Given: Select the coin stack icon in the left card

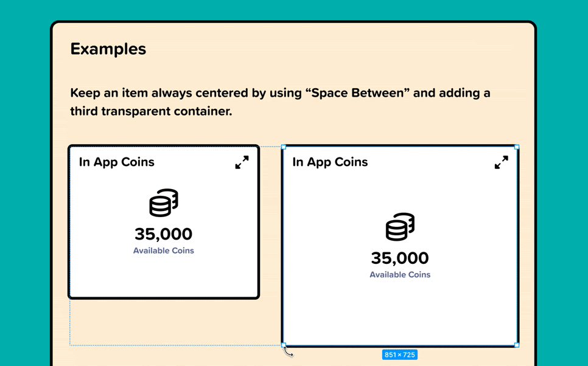Looking at the screenshot, I should (x=164, y=203).
